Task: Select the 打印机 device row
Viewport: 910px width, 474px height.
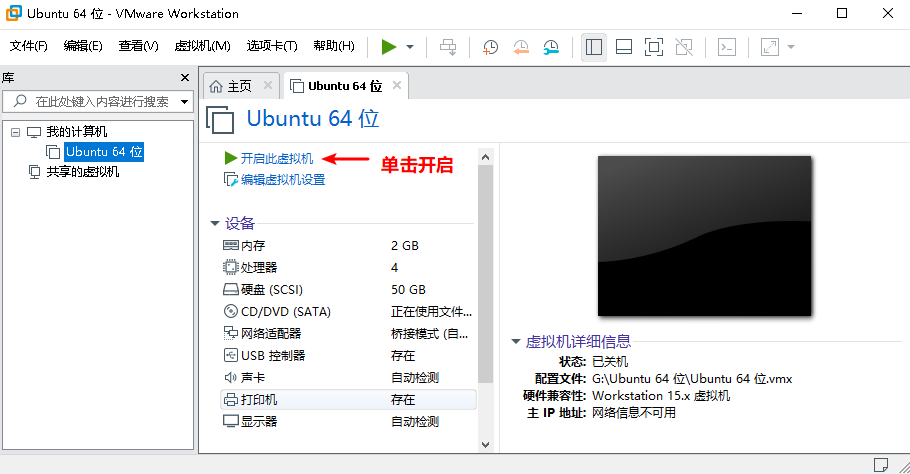Action: pyautogui.click(x=348, y=400)
